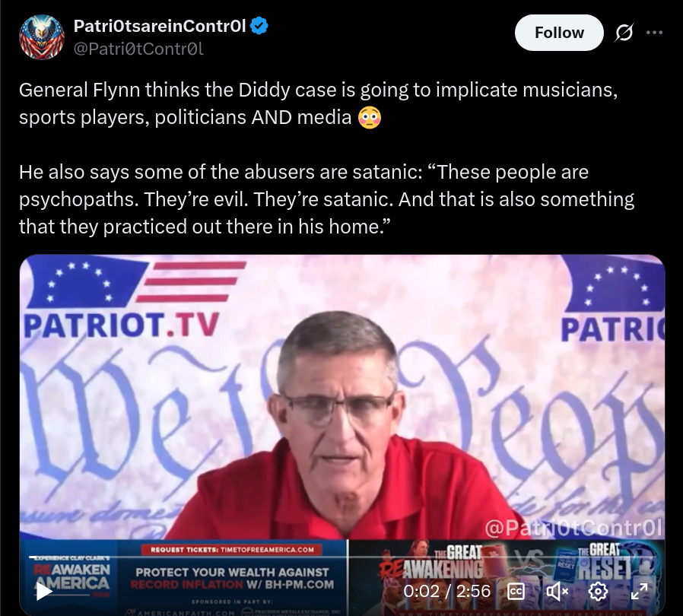Enter fullscreen video mode

click(x=639, y=591)
